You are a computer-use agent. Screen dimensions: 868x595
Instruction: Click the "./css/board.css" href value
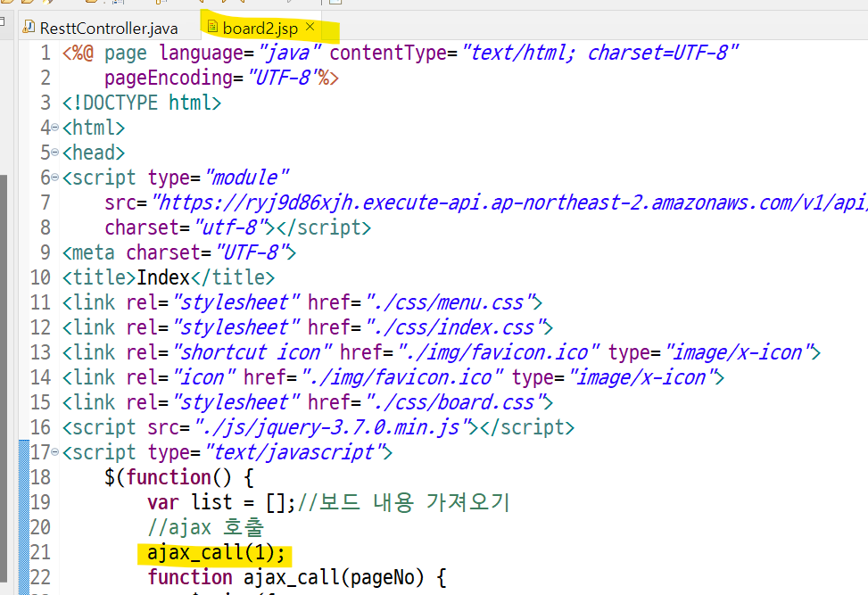coord(455,402)
